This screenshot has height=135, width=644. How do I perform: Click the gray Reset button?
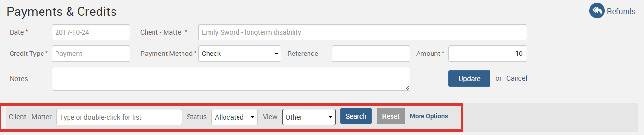(x=391, y=116)
